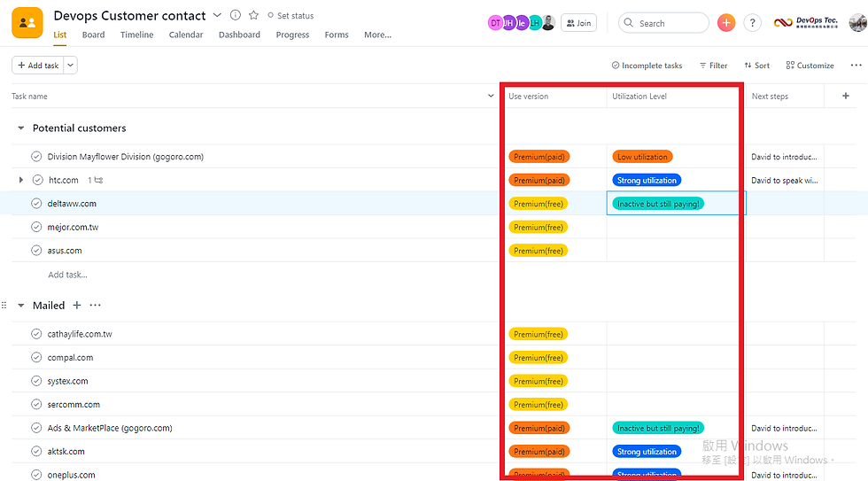The height and width of the screenshot is (481, 868).
Task: Open Add task dropdown arrow
Action: click(x=70, y=66)
